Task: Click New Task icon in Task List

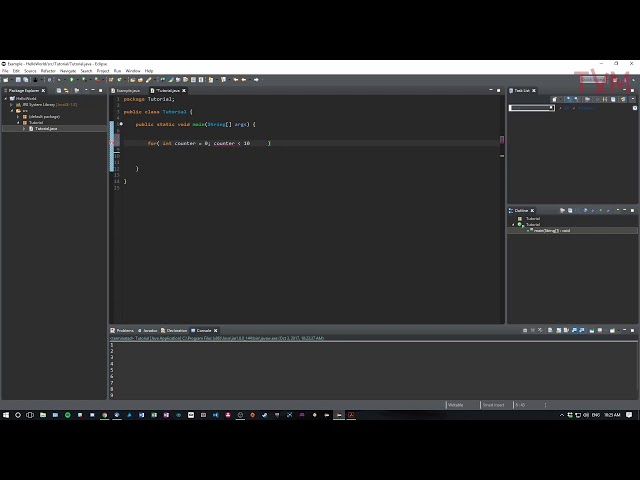Action: [x=554, y=99]
